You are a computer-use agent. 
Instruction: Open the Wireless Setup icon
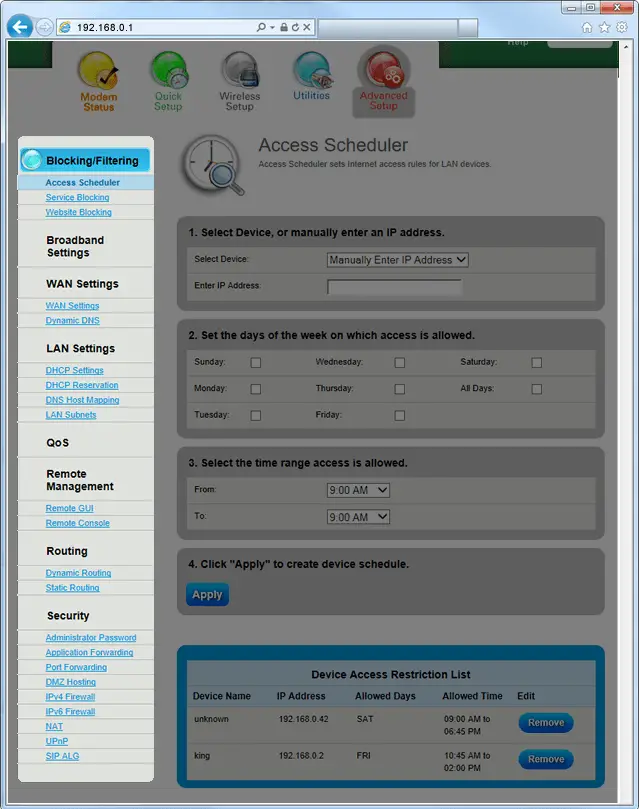pos(240,82)
